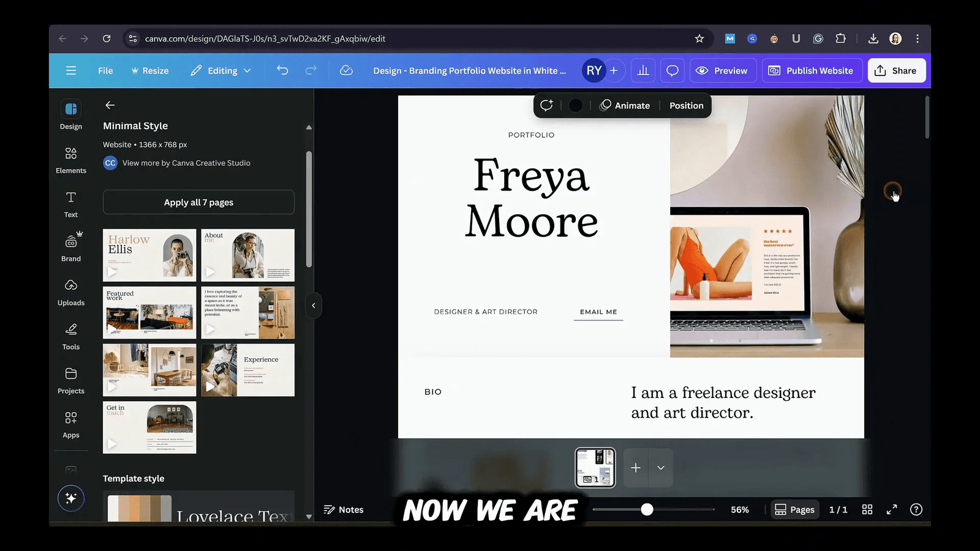
Task: Click Apply all 7 pages button
Action: pos(198,202)
